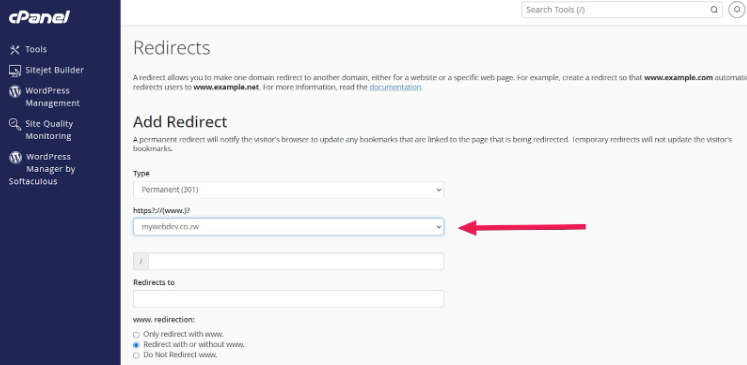747x365 pixels.
Task: Click the WordPress Manager by Softaculous icon
Action: [15, 157]
